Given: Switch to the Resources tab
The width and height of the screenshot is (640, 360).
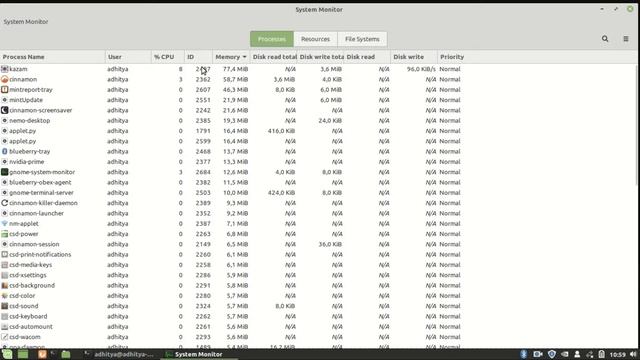Looking at the screenshot, I should point(315,39).
